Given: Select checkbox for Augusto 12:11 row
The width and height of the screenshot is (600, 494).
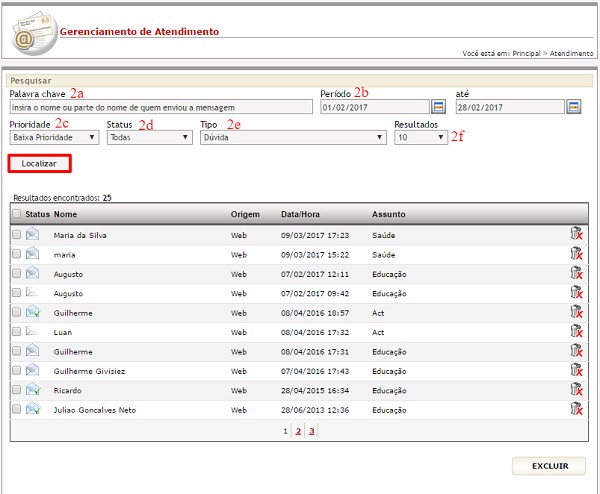Looking at the screenshot, I should click(x=16, y=273).
